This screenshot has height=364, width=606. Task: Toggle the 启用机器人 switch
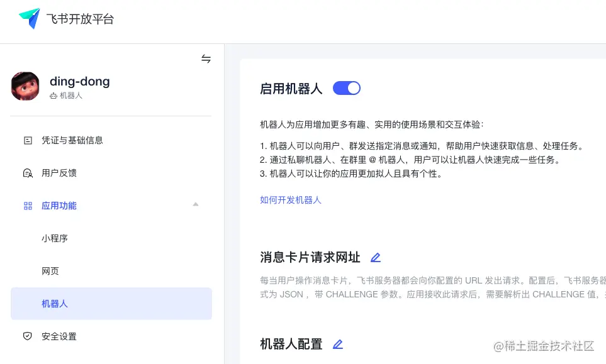tap(347, 88)
